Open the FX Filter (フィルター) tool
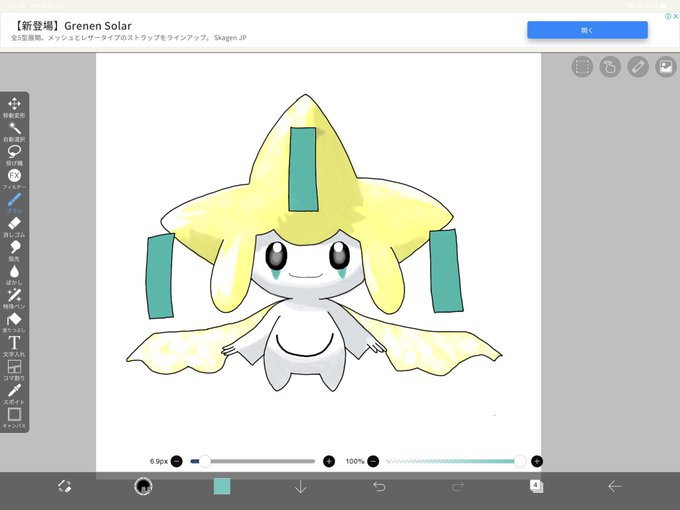The height and width of the screenshot is (510, 680). coord(14,179)
